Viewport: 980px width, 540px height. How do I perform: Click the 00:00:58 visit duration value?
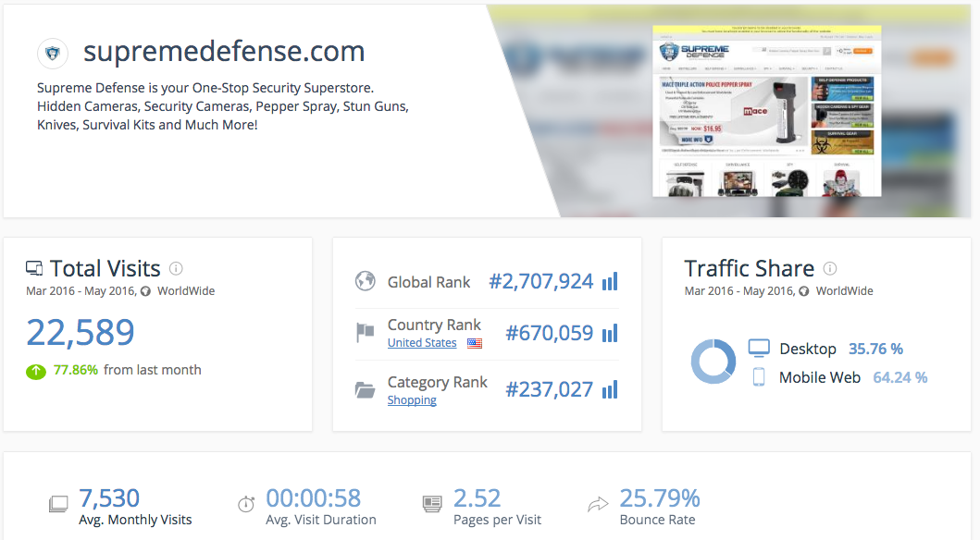click(313, 498)
